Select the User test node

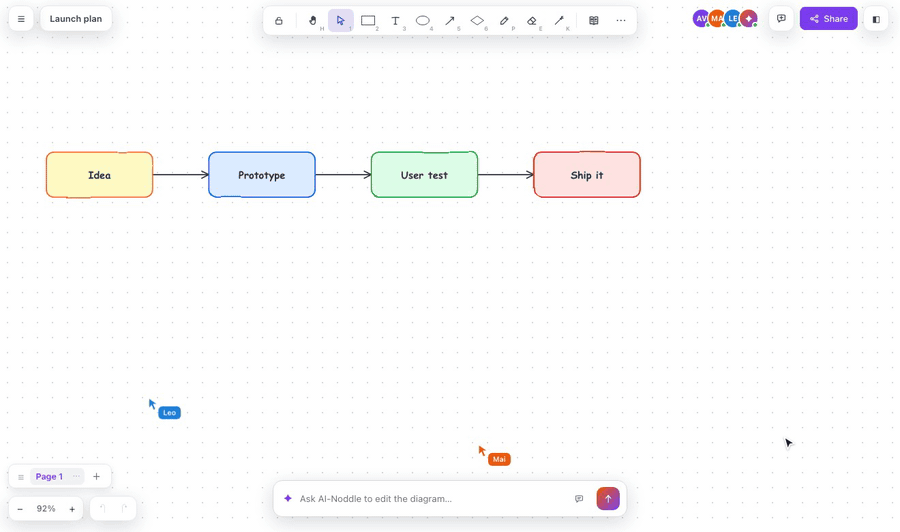(424, 175)
